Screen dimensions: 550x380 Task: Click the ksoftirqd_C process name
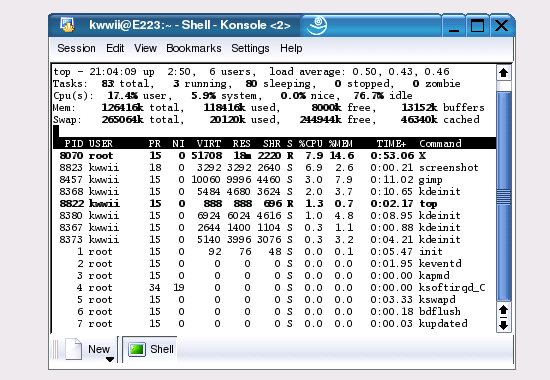452,288
